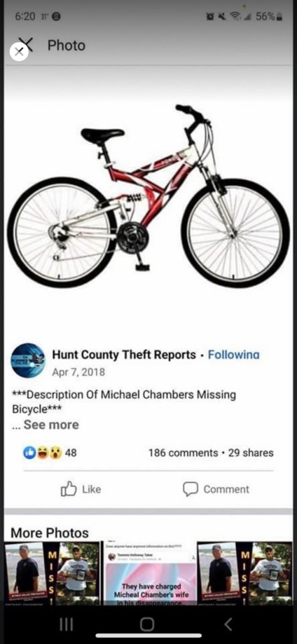Tap the battery icon in the status bar
Image resolution: width=297 pixels, height=644 pixels.
(279, 17)
